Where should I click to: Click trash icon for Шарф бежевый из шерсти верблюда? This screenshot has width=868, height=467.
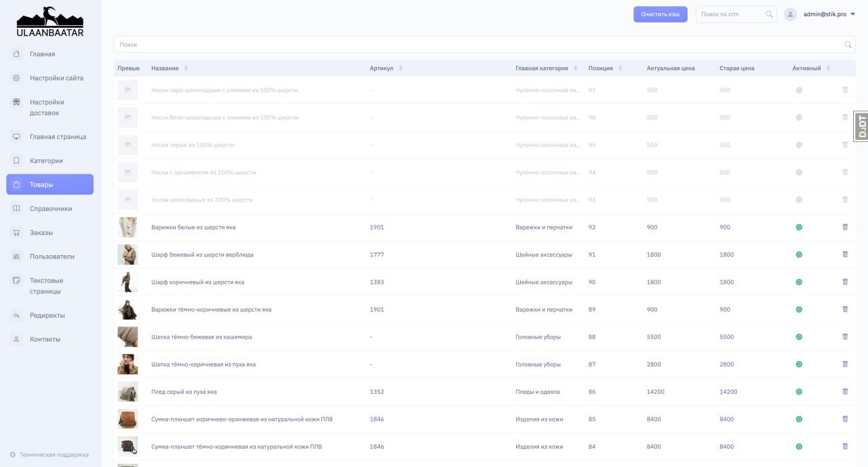click(x=845, y=255)
